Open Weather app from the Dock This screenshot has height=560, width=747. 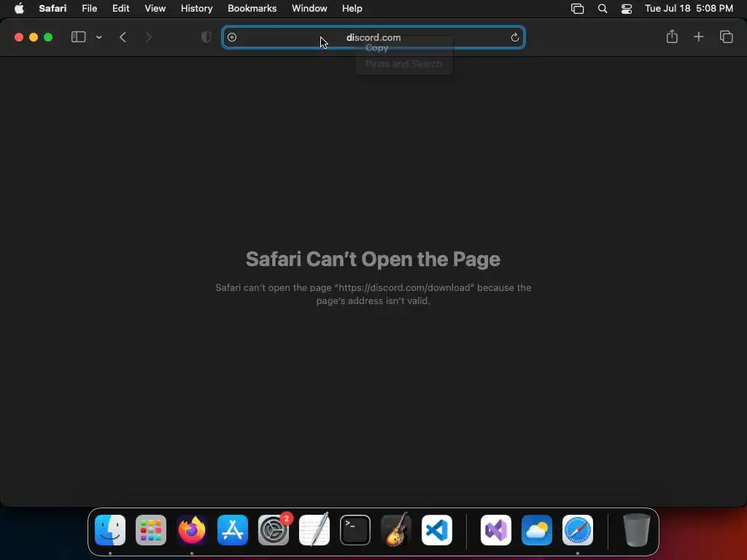click(x=537, y=530)
